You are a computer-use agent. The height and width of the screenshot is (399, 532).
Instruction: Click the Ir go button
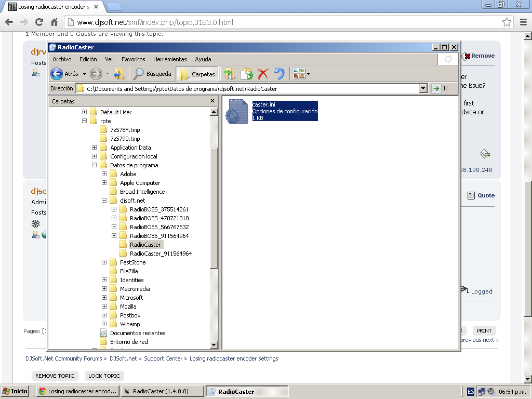[x=440, y=88]
